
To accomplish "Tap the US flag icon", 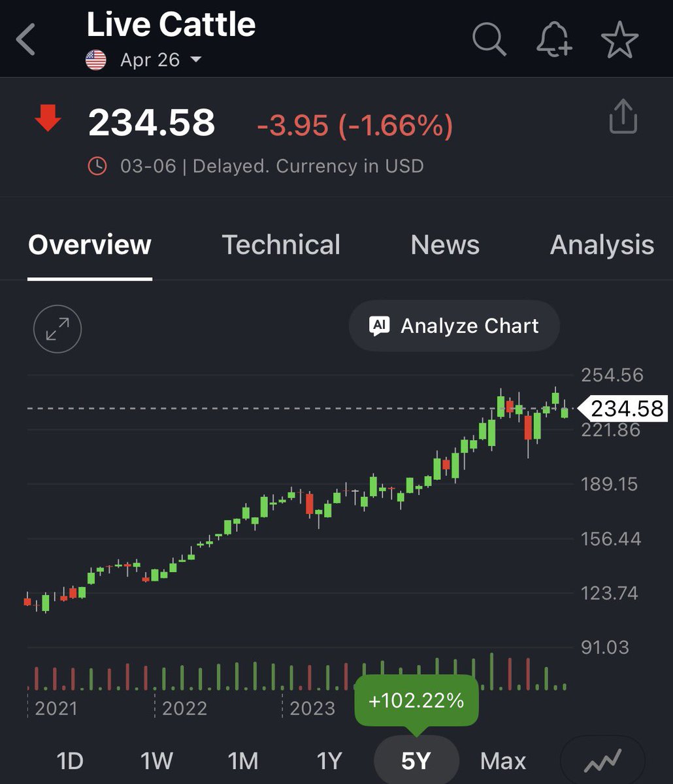I will coord(96,61).
